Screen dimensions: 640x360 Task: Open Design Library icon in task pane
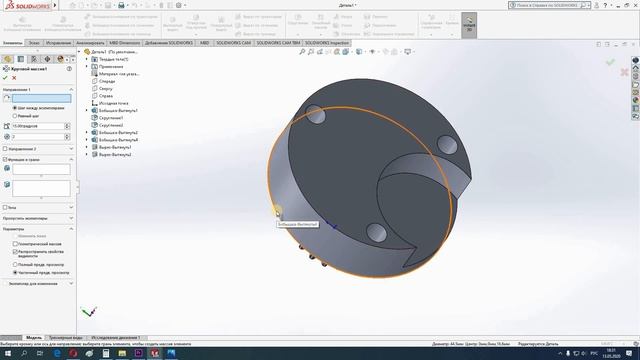tap(636, 76)
